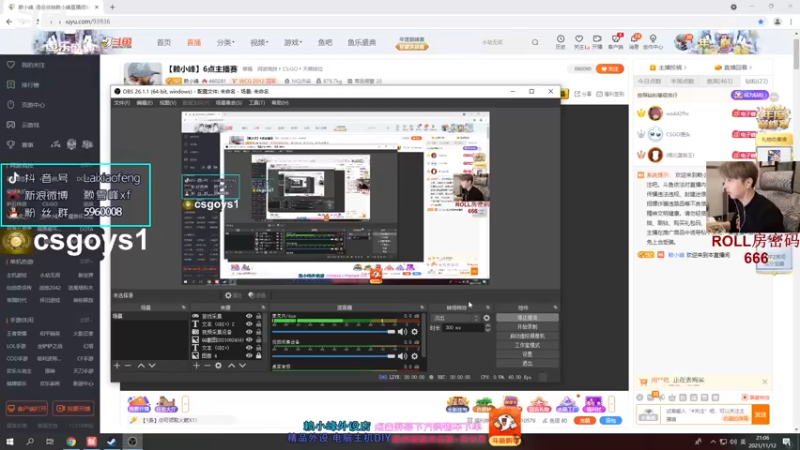The width and height of the screenshot is (800, 450).
Task: Open Windows taskbar search
Action: [30, 441]
